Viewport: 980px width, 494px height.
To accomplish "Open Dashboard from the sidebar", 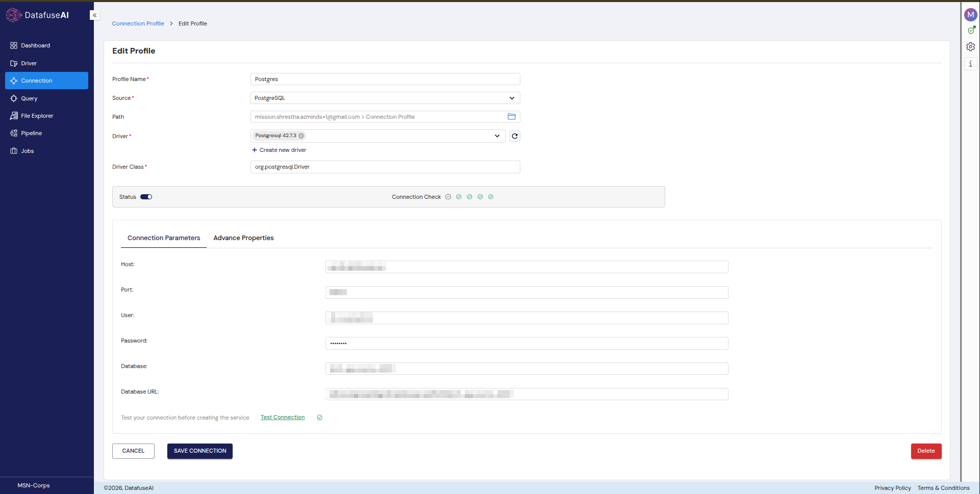I will (x=46, y=45).
